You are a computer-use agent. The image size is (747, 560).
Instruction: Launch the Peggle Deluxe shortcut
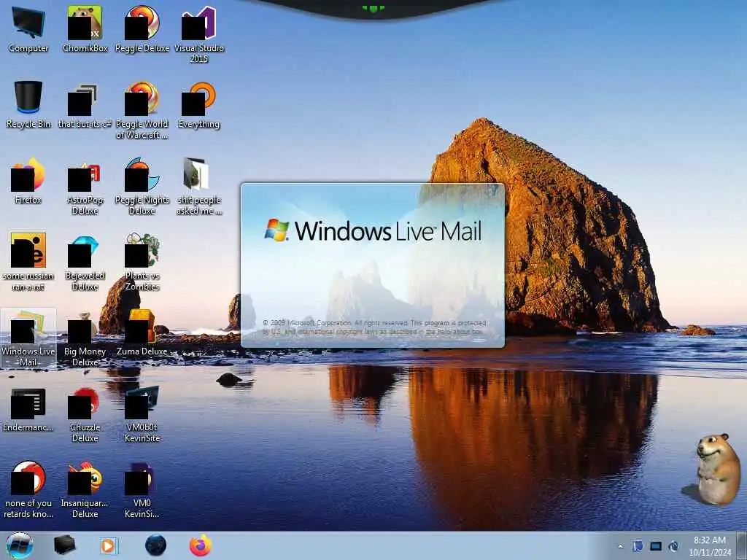click(x=142, y=29)
